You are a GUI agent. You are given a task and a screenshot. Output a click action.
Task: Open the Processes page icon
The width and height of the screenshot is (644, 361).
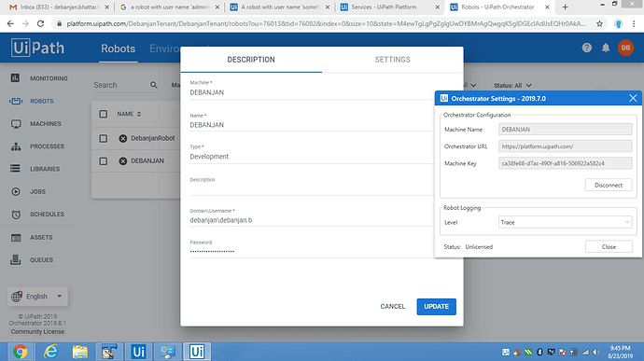coord(16,146)
